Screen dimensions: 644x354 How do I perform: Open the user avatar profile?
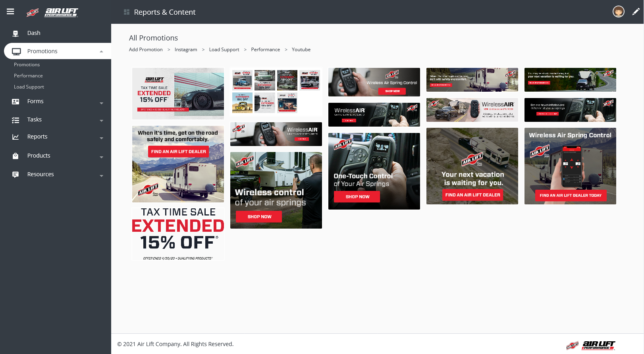(x=618, y=12)
